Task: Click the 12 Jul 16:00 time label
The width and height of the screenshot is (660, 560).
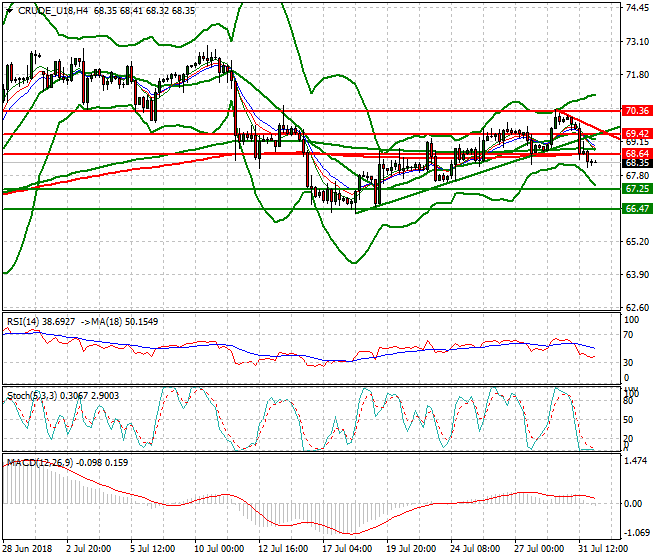Action: click(x=283, y=549)
